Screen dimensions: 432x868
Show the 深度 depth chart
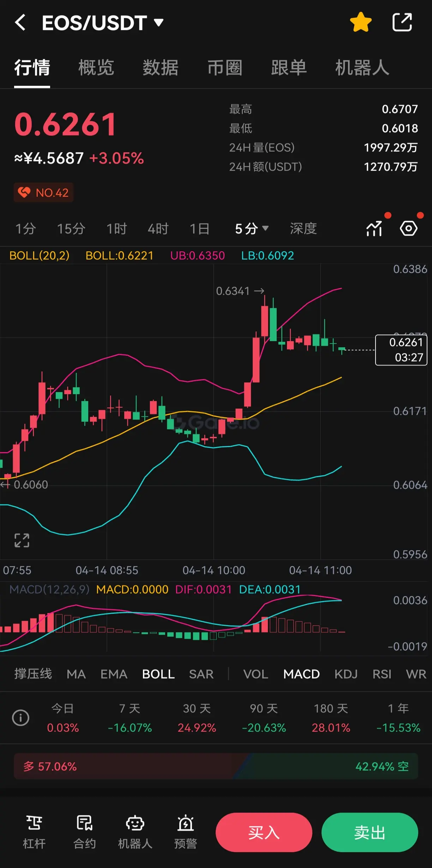point(304,229)
